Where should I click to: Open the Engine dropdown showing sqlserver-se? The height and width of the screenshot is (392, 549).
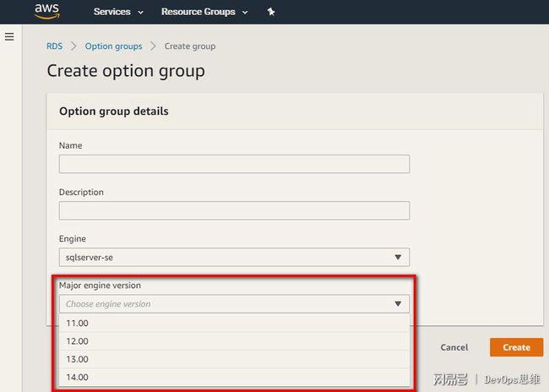point(234,257)
